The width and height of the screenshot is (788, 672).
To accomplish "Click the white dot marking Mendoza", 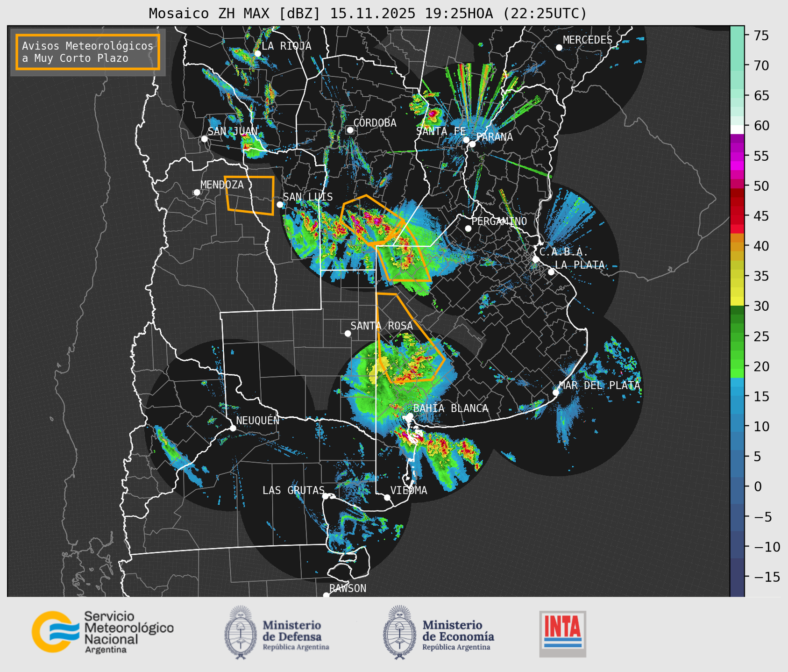I will [197, 193].
